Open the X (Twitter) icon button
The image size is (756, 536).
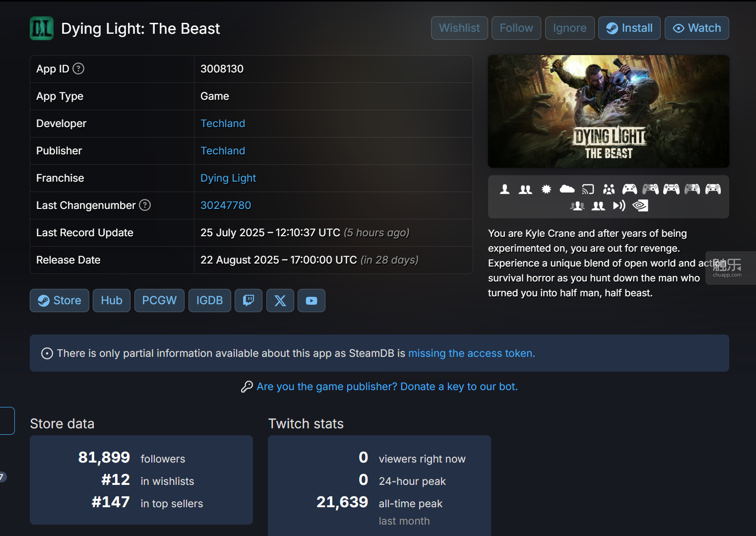click(x=280, y=301)
